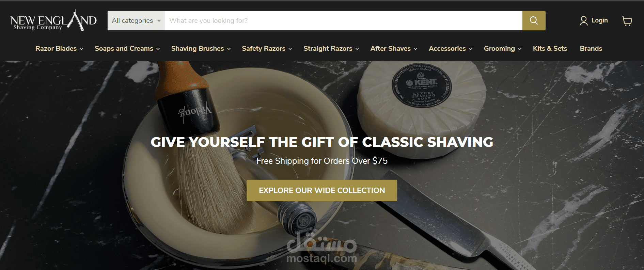Expand the After Shaves menu
644x270 pixels.
point(394,48)
